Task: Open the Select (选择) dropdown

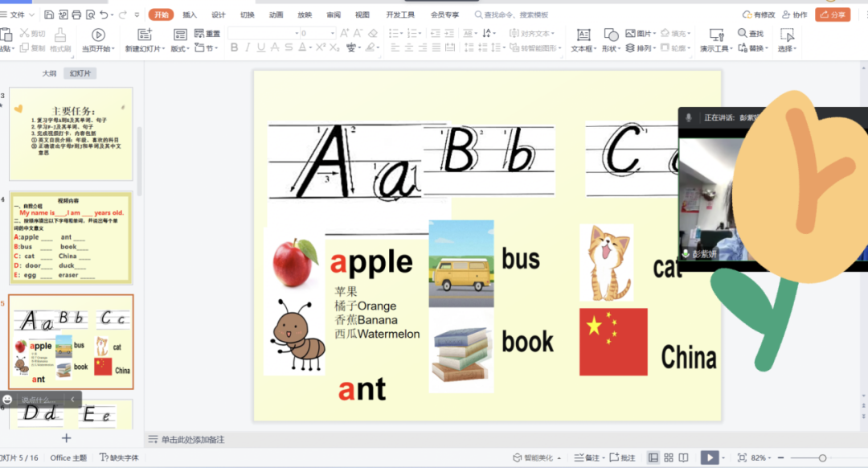Action: pyautogui.click(x=787, y=48)
